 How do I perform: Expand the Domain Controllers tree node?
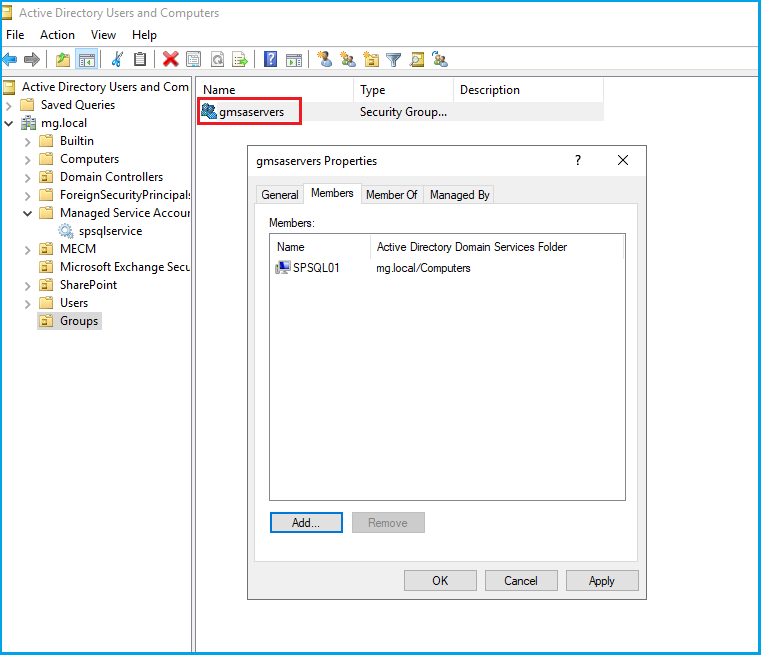(28, 177)
